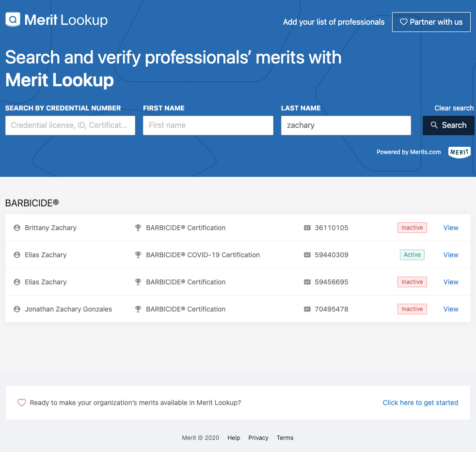Viewport: 476px width, 452px height.
Task: Click the heart icon in Partner with us
Action: tap(403, 22)
